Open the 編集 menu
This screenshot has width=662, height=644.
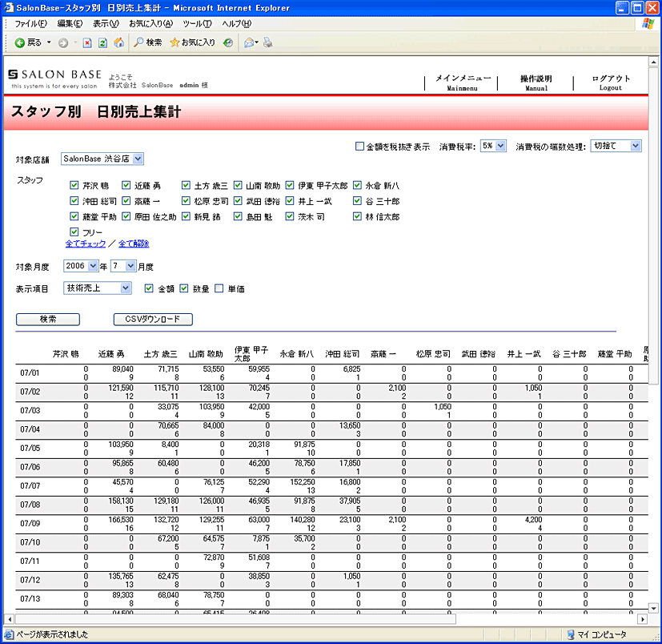[70, 24]
